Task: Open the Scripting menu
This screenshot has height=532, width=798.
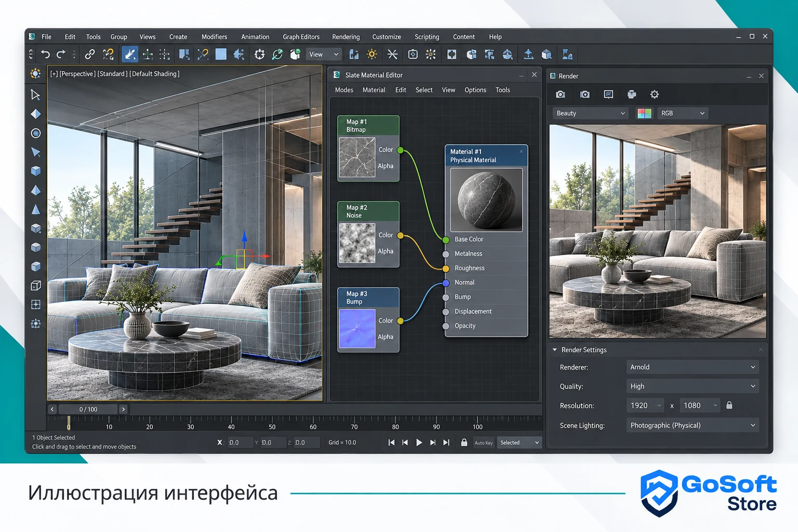Action: pyautogui.click(x=427, y=37)
